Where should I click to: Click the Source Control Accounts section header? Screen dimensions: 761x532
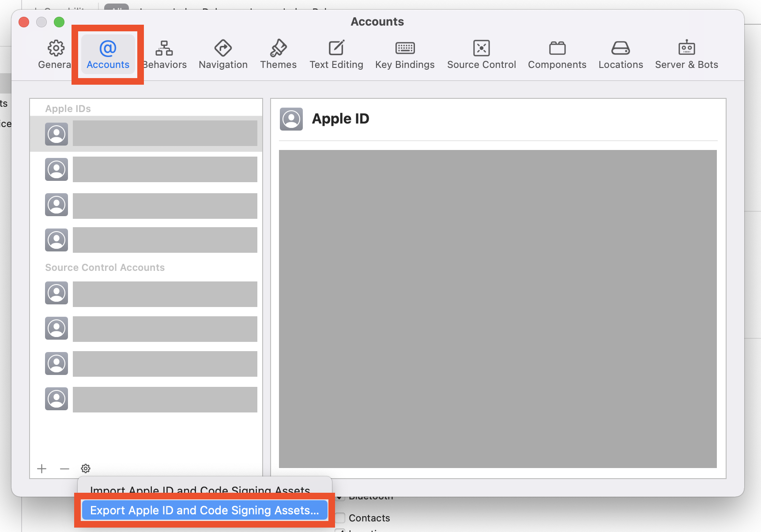click(105, 267)
